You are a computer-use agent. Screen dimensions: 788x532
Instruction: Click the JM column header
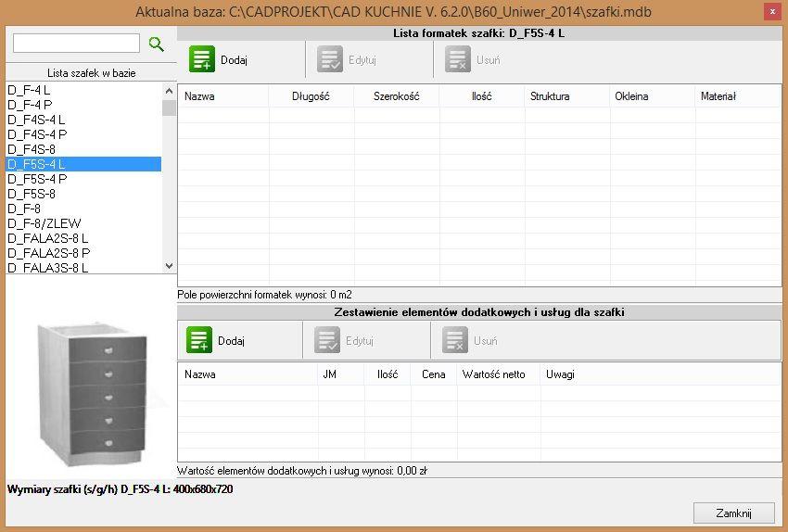click(x=341, y=374)
